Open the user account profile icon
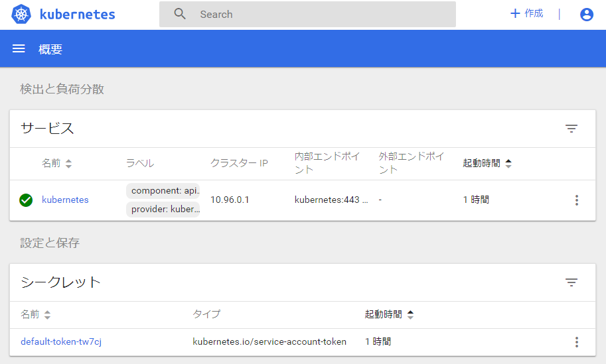The image size is (606, 364). click(x=586, y=14)
